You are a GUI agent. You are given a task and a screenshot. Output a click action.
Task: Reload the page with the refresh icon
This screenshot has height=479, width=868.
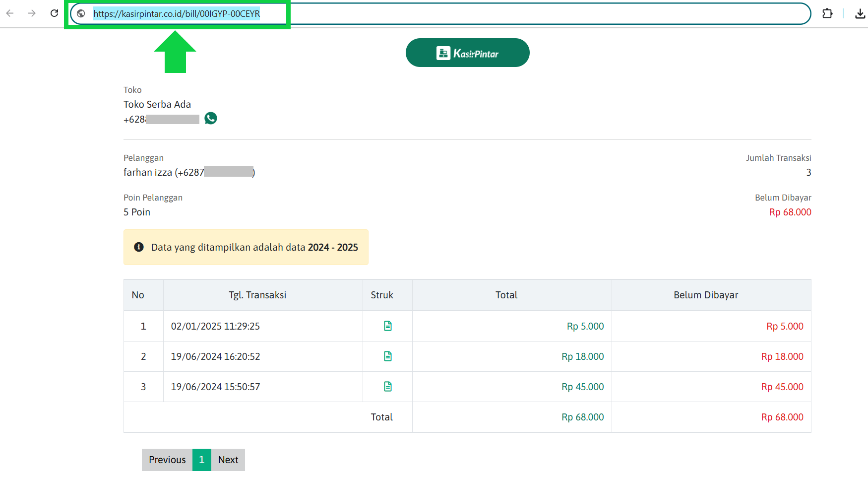[x=55, y=13]
